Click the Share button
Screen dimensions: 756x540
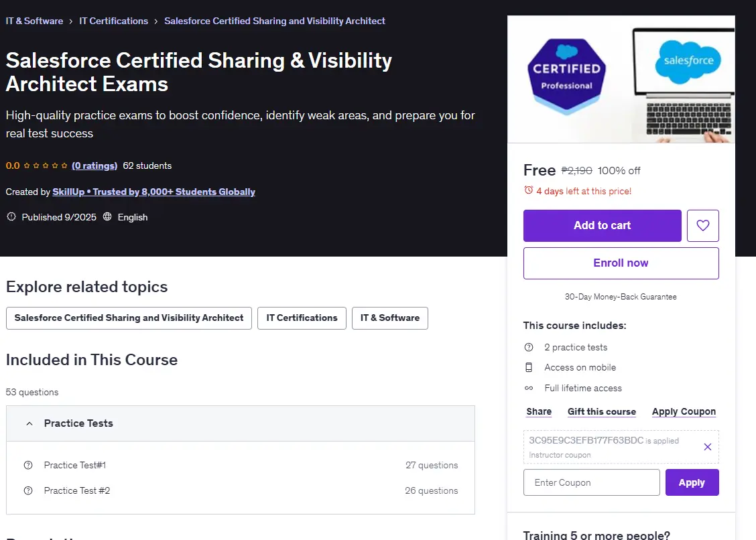(x=539, y=411)
